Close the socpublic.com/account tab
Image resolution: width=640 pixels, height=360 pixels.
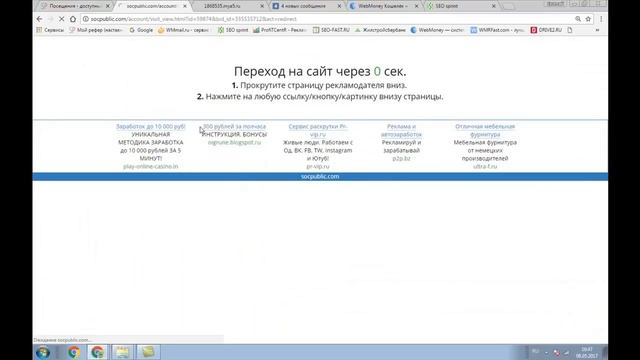click(x=184, y=6)
